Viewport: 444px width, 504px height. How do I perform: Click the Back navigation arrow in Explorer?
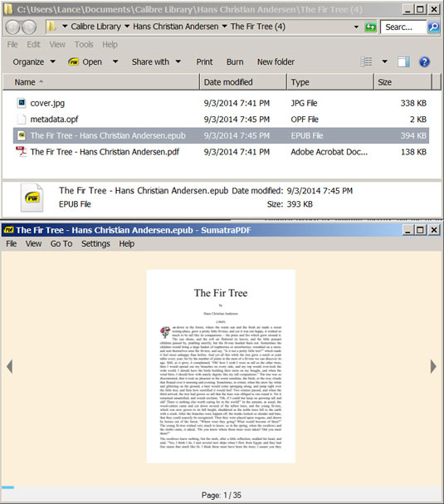[x=12, y=27]
